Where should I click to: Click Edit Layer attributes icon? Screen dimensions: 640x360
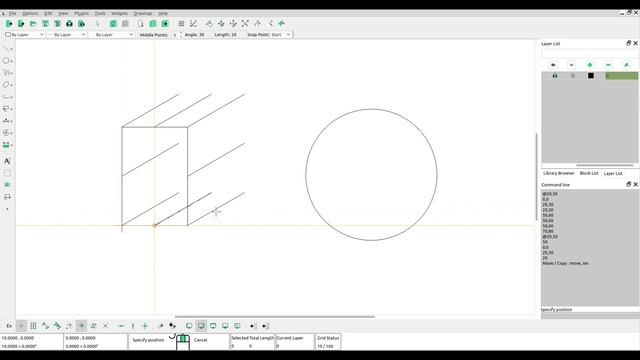click(x=627, y=65)
